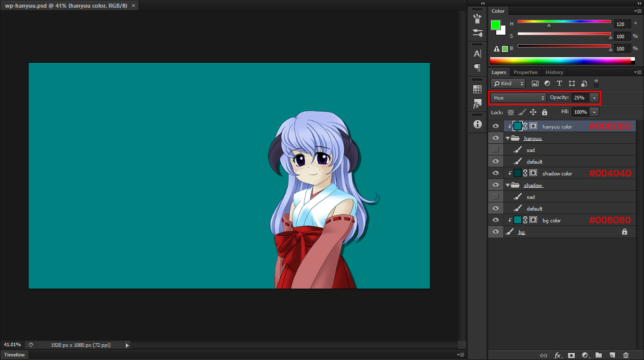Create a new group folder icon
This screenshot has height=360, width=644.
click(x=599, y=355)
